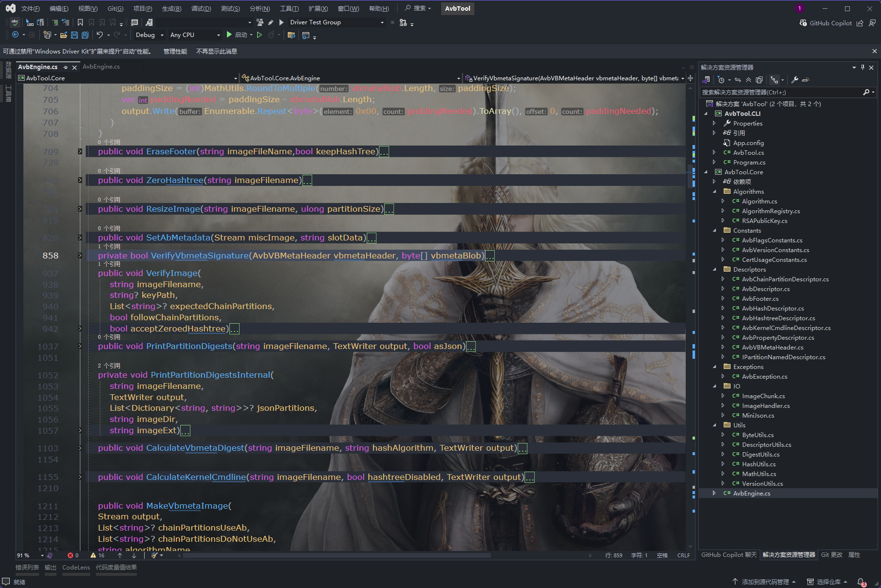Click the Undo icon in the toolbar

[x=99, y=35]
